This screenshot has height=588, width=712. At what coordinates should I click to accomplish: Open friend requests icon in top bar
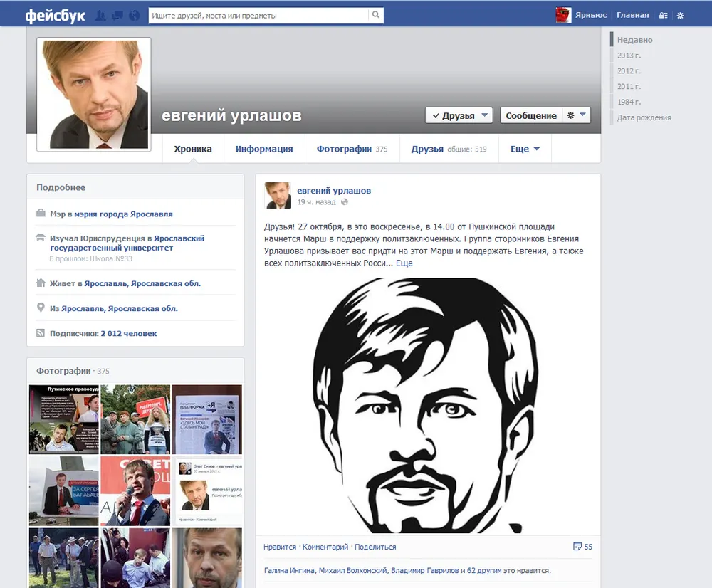pos(101,16)
